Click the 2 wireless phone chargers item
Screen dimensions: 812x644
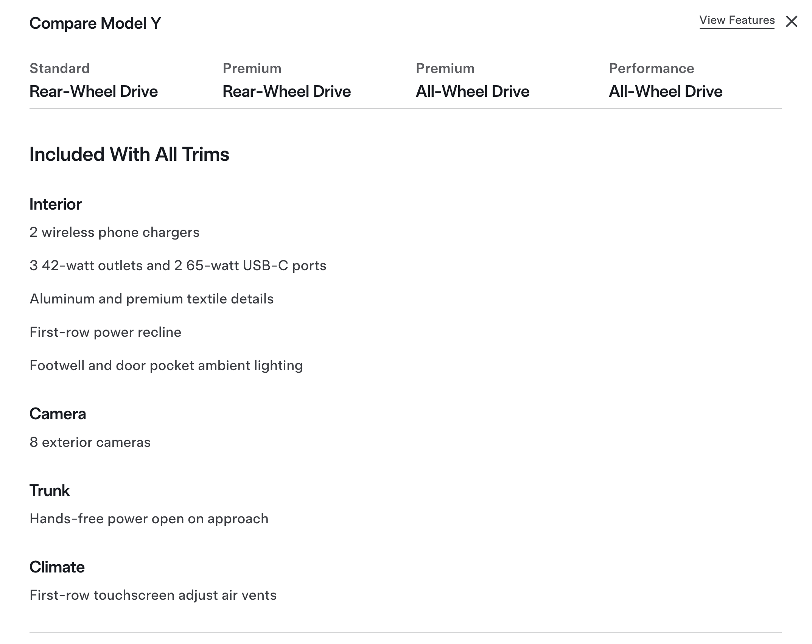pyautogui.click(x=114, y=232)
